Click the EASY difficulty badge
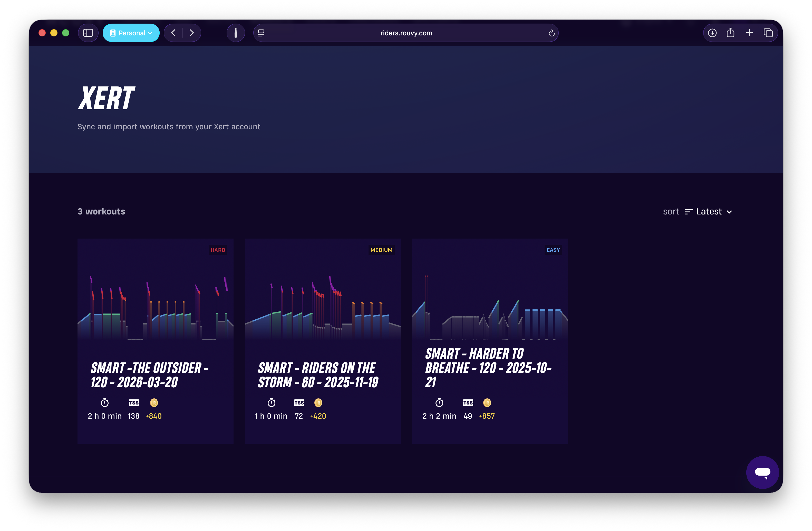Screen dimensions: 812x531 (x=553, y=250)
